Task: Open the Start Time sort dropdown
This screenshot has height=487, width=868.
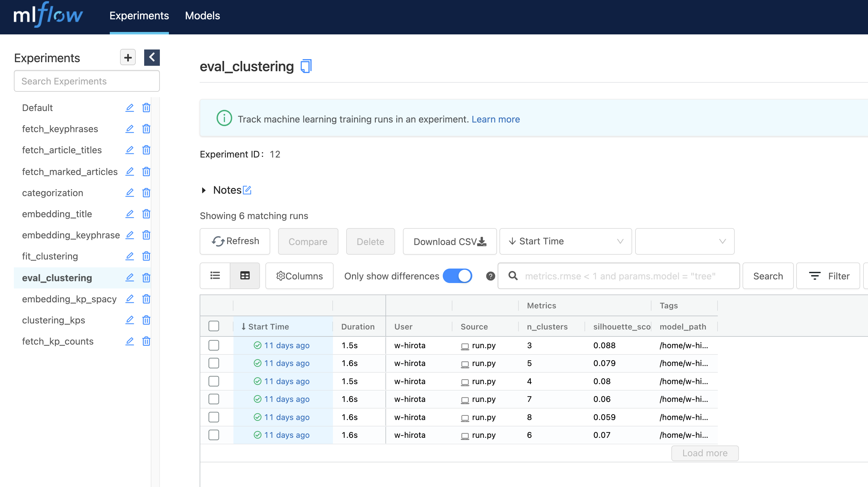Action: (565, 241)
